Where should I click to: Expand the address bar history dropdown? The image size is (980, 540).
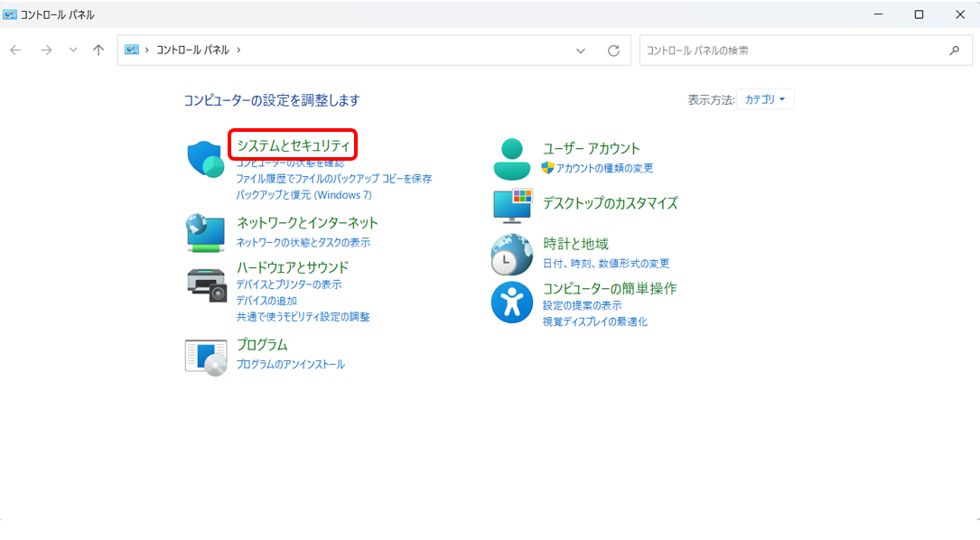pos(581,51)
